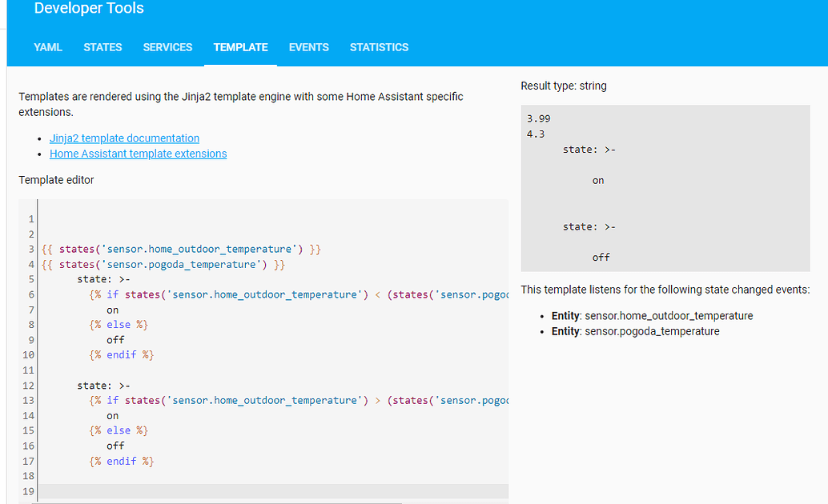Screen dimensions: 828x504
Task: View the STATISTICS tab
Action: tap(379, 47)
